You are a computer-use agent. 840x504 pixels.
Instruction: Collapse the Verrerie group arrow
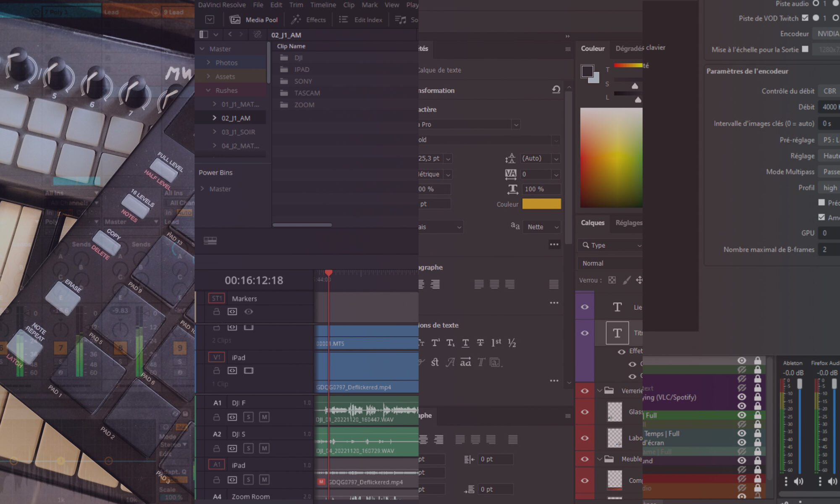(600, 391)
